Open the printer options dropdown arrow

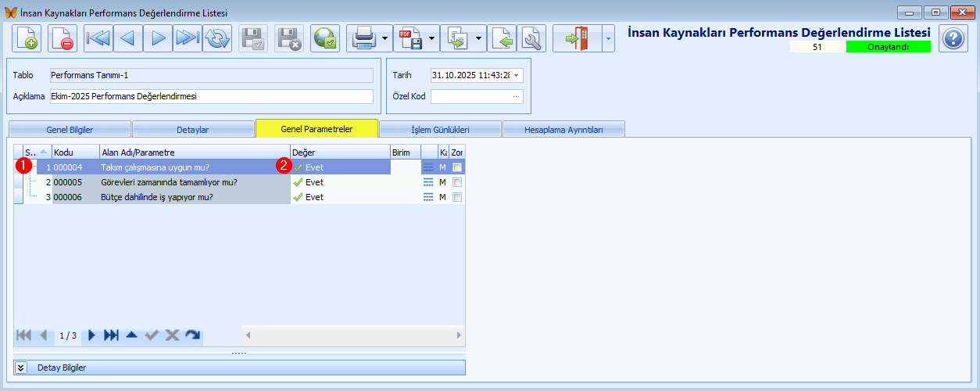(386, 38)
